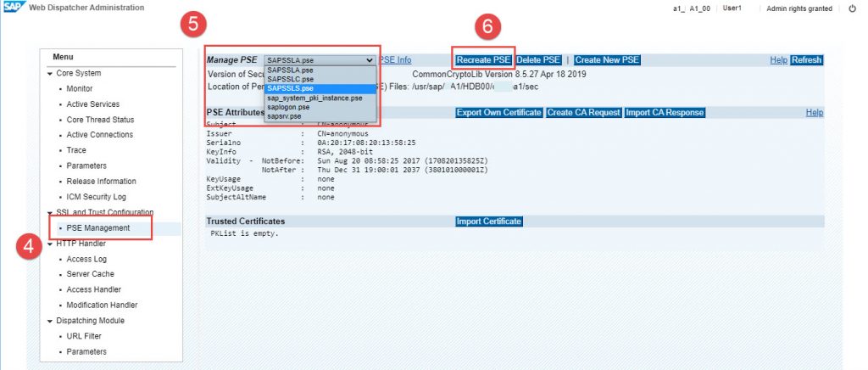Open Help link next to Refresh

(778, 59)
